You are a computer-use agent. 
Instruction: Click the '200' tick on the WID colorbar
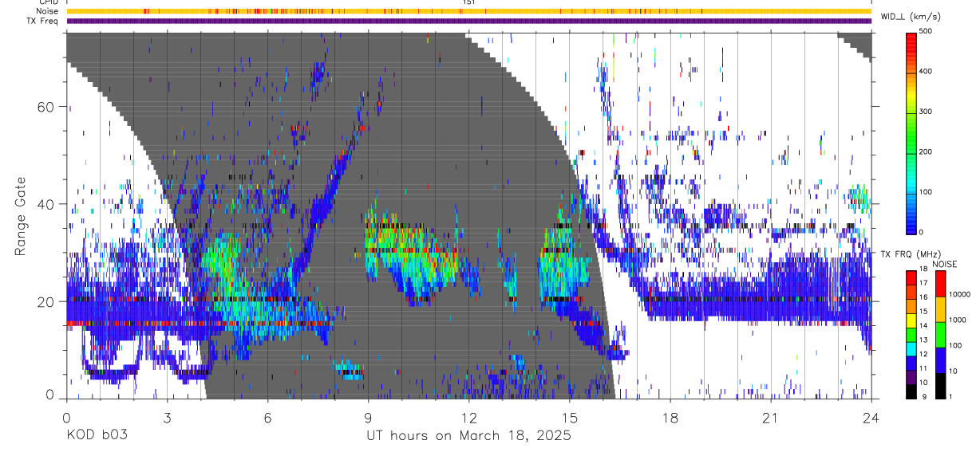pyautogui.click(x=926, y=151)
